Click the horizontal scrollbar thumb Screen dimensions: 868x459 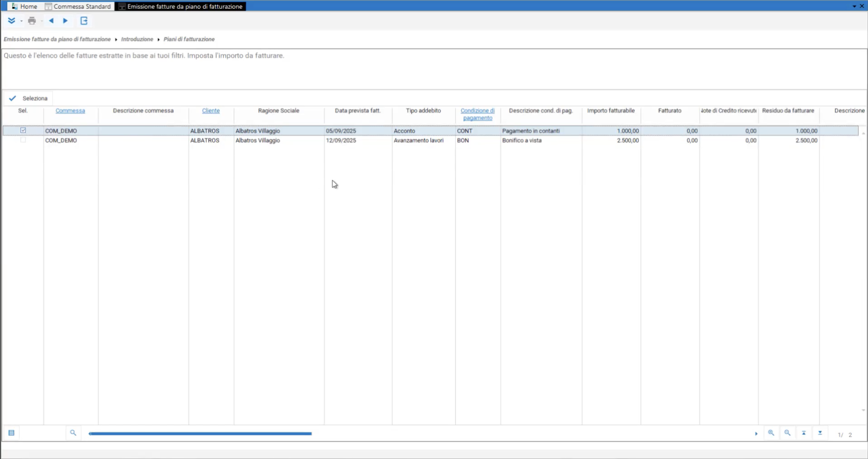point(200,434)
